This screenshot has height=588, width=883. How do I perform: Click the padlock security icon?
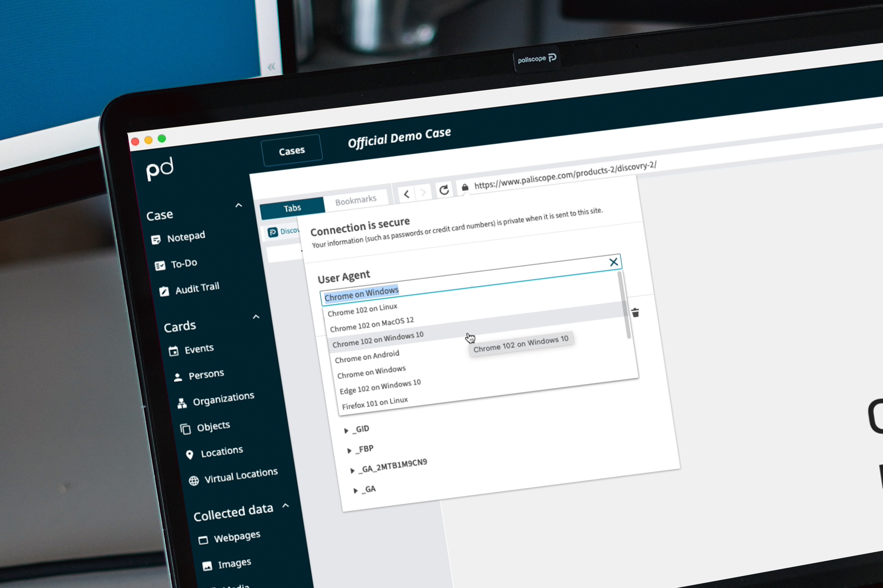(x=465, y=187)
